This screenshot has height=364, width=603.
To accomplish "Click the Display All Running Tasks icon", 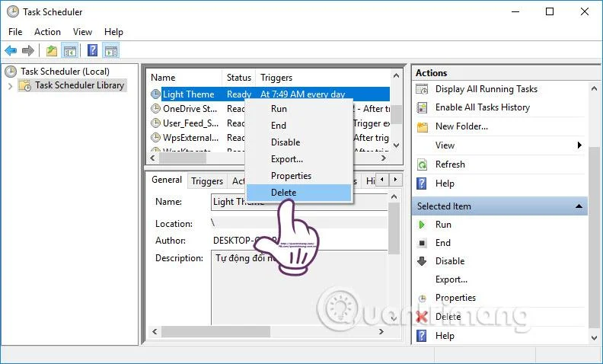I will click(x=422, y=89).
